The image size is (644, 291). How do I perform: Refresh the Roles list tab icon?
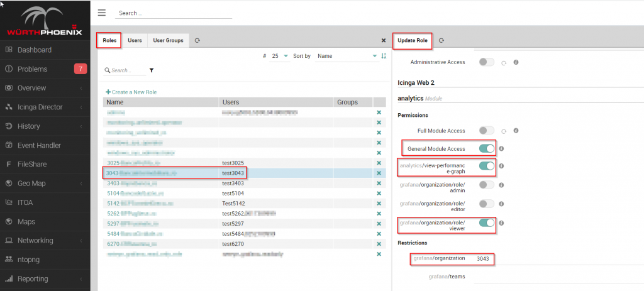[x=197, y=41]
